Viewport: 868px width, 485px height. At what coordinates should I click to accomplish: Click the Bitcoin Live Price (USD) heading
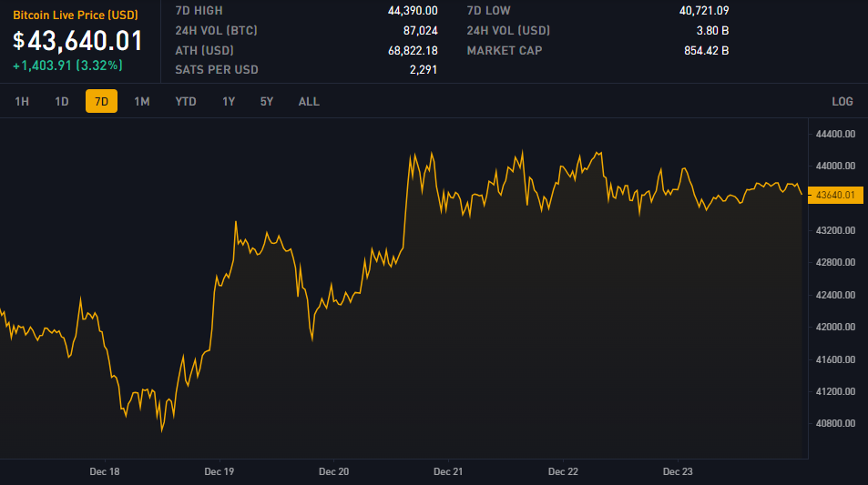point(76,15)
